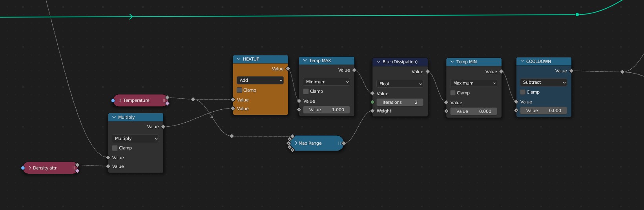The width and height of the screenshot is (644, 210).
Task: Open the Minimum operation dropdown
Action: point(326,82)
